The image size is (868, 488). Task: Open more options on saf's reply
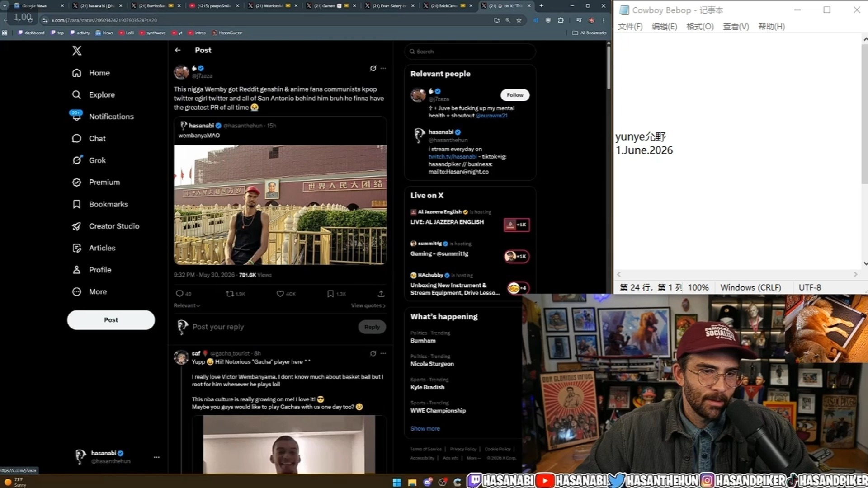[383, 353]
